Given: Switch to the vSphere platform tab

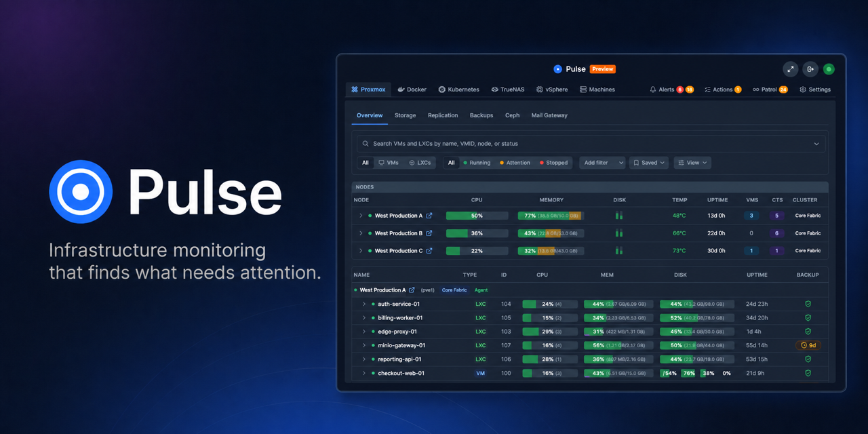Looking at the screenshot, I should (552, 90).
